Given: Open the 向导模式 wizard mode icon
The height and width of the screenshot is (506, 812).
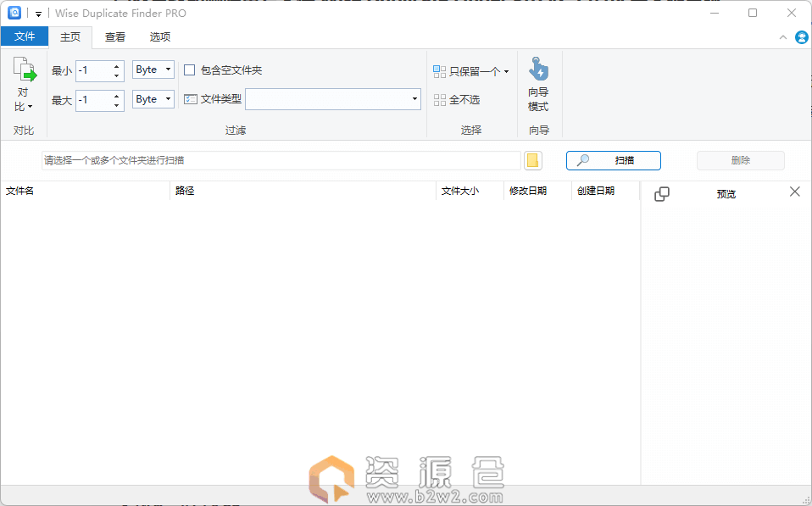Looking at the screenshot, I should tap(538, 70).
